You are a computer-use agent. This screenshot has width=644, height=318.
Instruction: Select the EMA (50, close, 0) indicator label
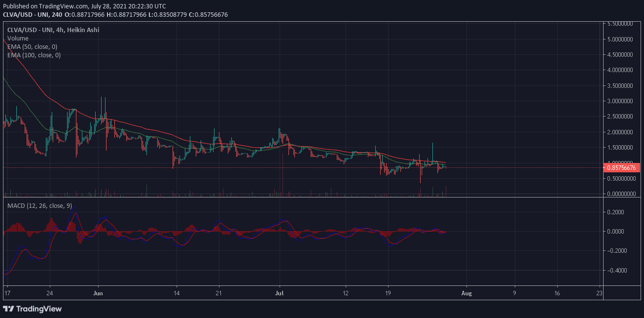[x=33, y=46]
